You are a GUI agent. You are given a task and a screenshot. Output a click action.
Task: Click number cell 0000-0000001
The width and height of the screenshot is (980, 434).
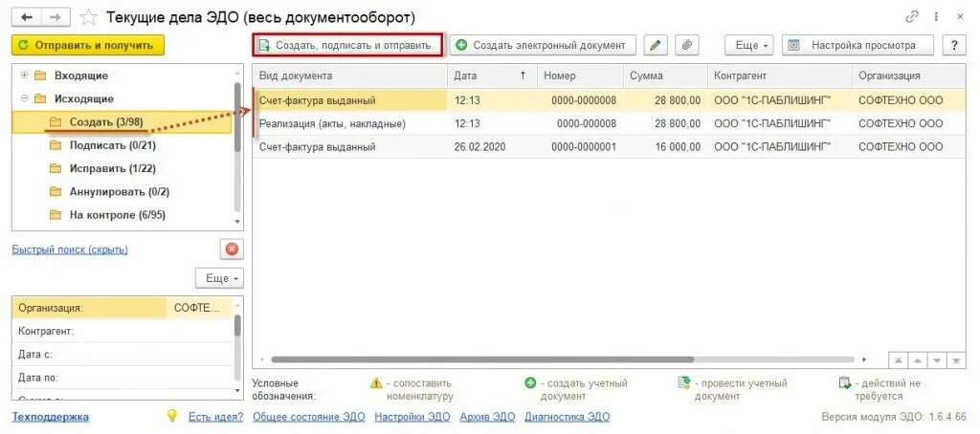[580, 147]
